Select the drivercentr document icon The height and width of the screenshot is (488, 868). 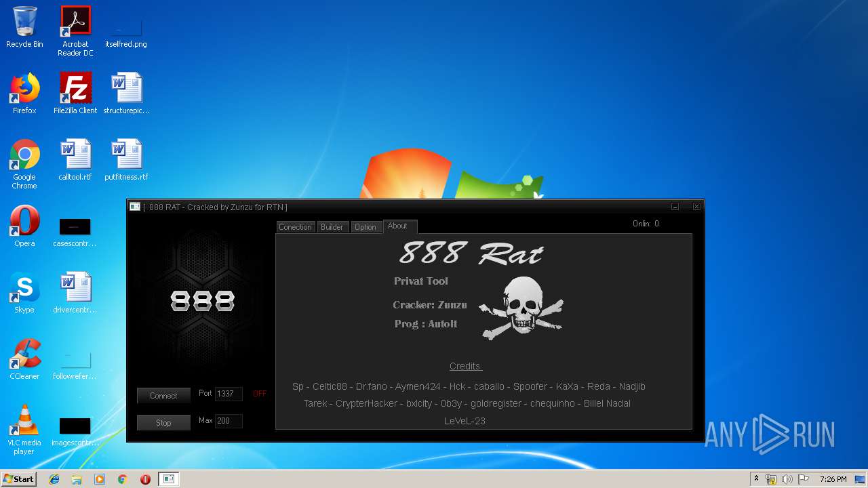[x=75, y=293]
